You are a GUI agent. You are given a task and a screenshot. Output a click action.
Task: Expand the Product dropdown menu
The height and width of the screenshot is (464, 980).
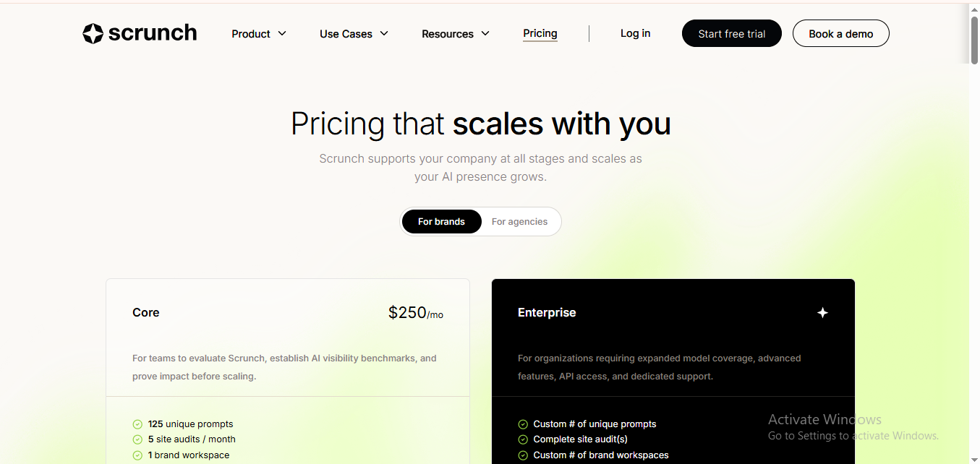(x=258, y=33)
